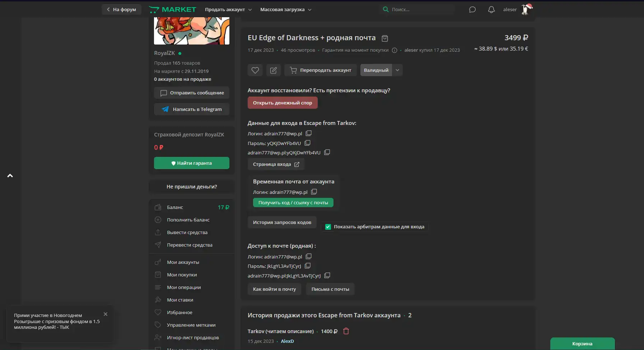Click RoyalZK seller avatar image
Image resolution: width=644 pixels, height=350 pixels.
[x=192, y=31]
